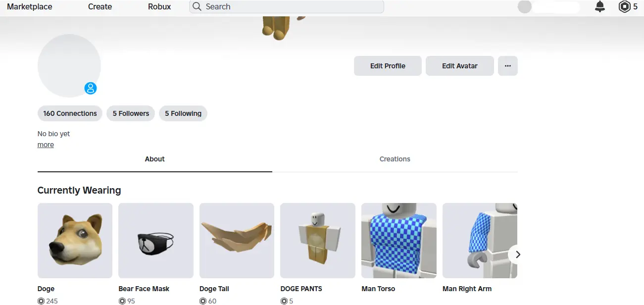The height and width of the screenshot is (305, 644).
Task: Open the Bear Face Mask thumbnail
Action: point(156,240)
